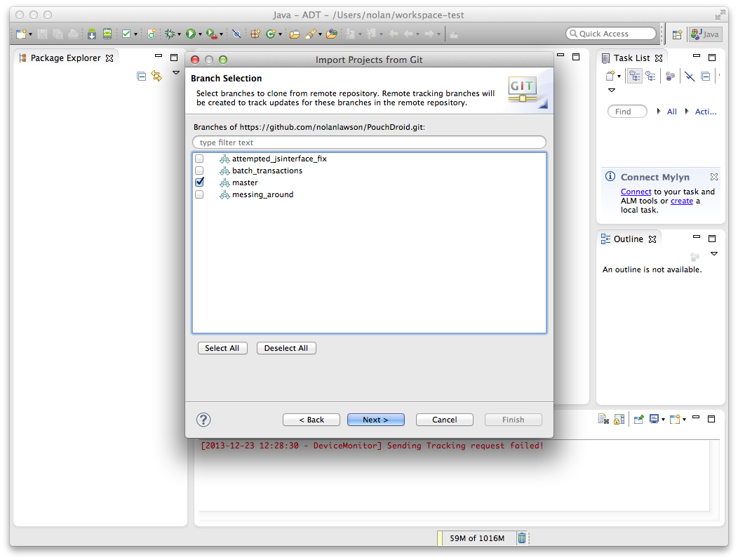Click the Quick Access search field

611,34
